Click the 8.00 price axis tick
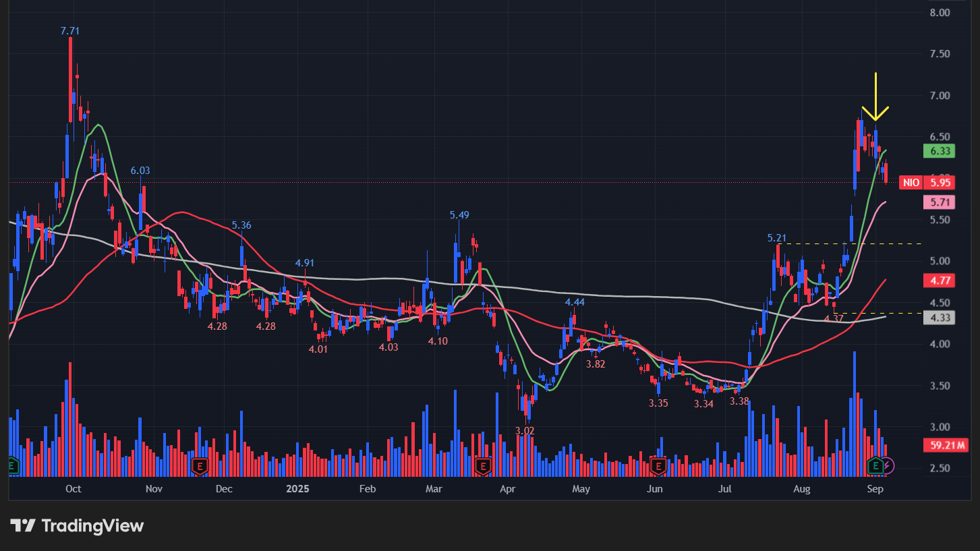Screen dimensions: 980x551 click(x=940, y=13)
